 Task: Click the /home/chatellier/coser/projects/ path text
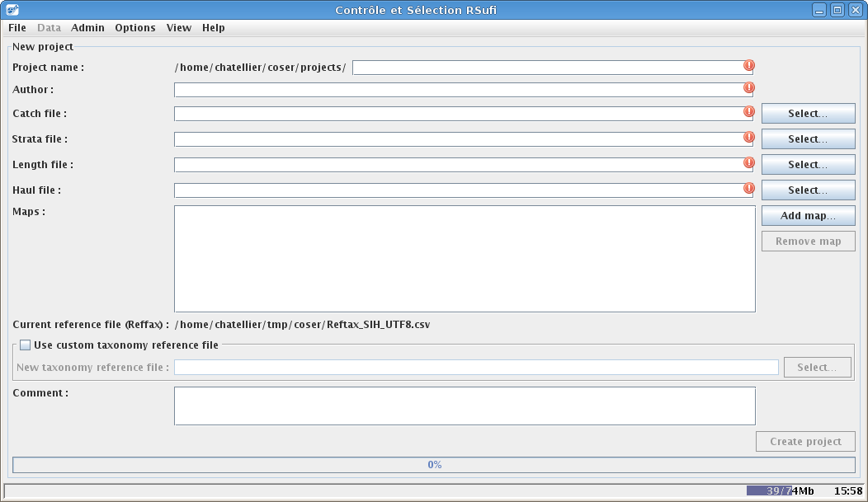pos(260,68)
